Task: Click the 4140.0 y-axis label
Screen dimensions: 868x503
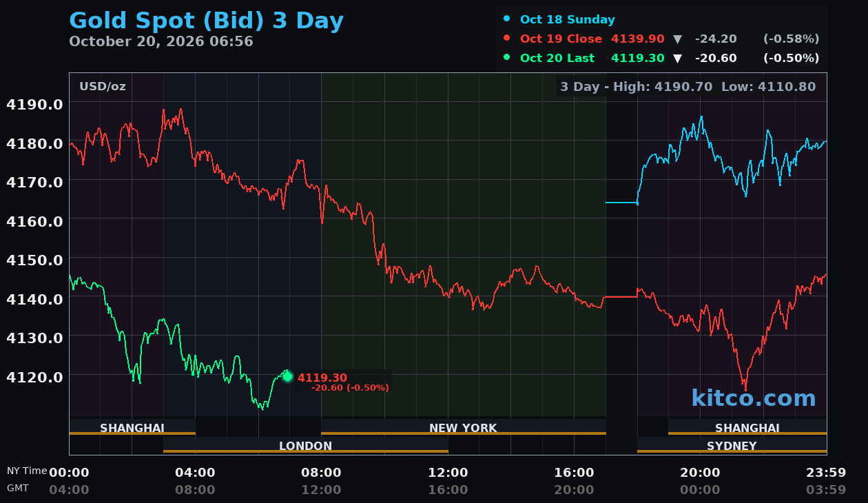Action: 34,298
